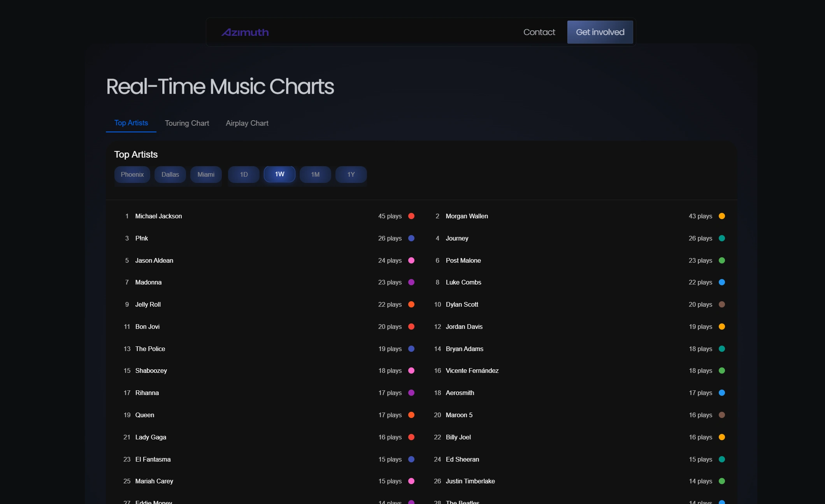Viewport: 825px width, 504px height.
Task: Select artist name Jelly Roll
Action: tap(148, 304)
